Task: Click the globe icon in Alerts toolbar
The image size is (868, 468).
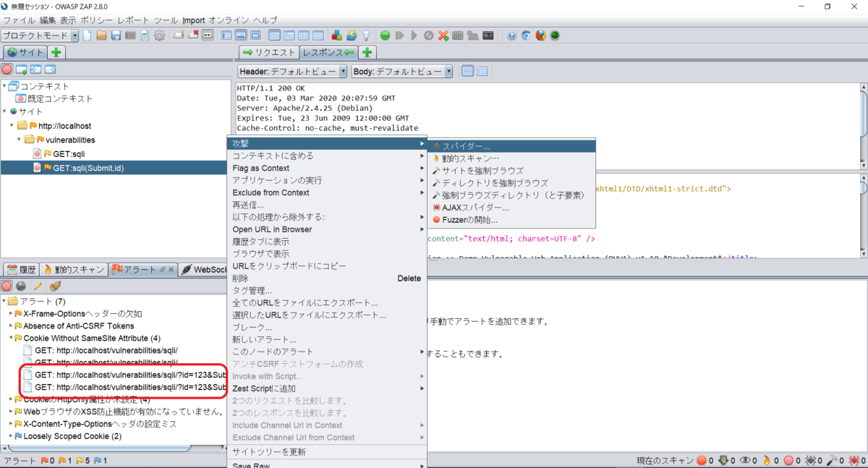Action: click(x=21, y=286)
